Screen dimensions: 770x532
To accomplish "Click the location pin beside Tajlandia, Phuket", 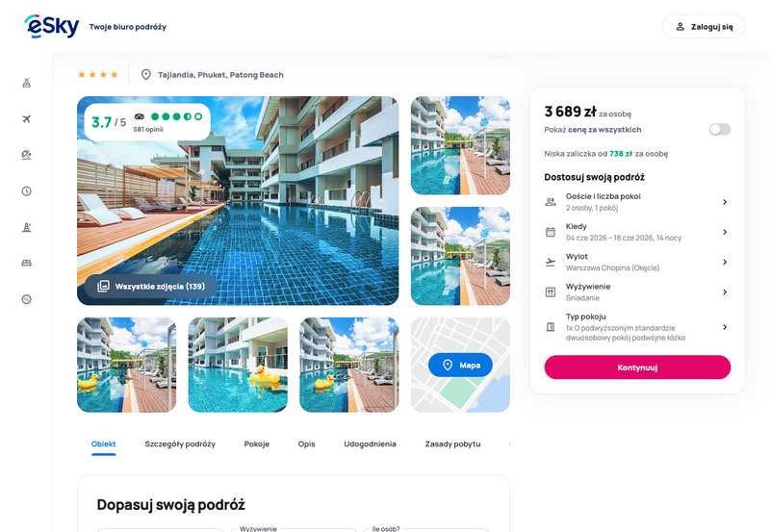I will click(x=146, y=75).
